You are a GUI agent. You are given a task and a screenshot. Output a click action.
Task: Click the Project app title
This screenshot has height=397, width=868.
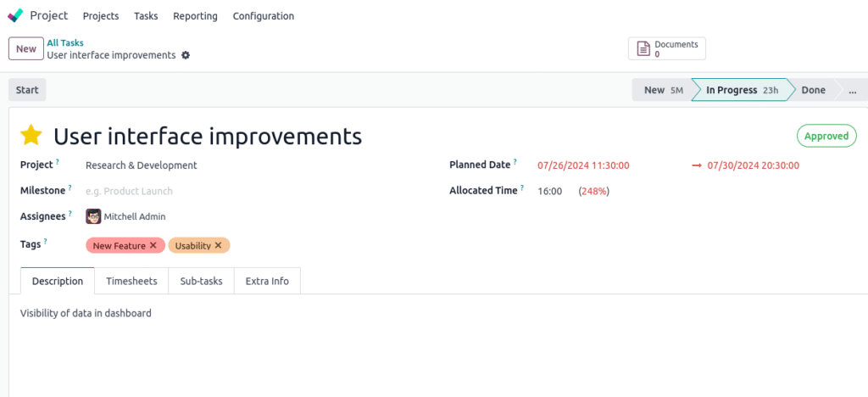point(49,15)
